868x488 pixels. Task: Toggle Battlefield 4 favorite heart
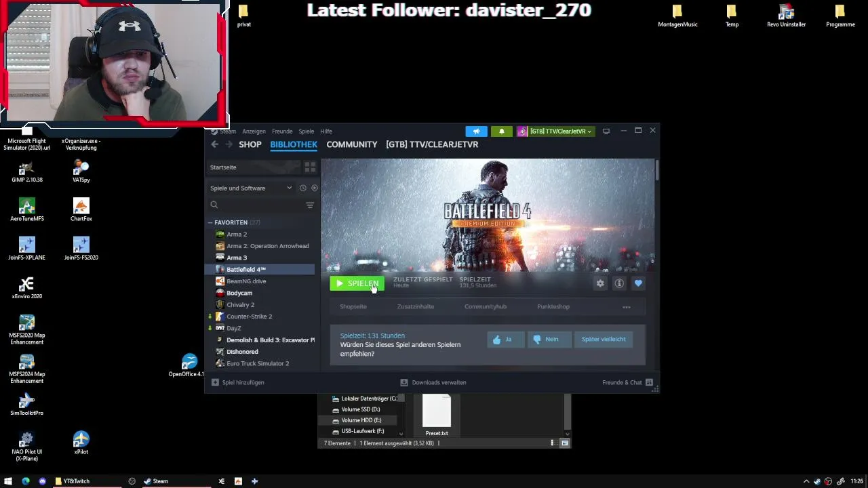[638, 283]
